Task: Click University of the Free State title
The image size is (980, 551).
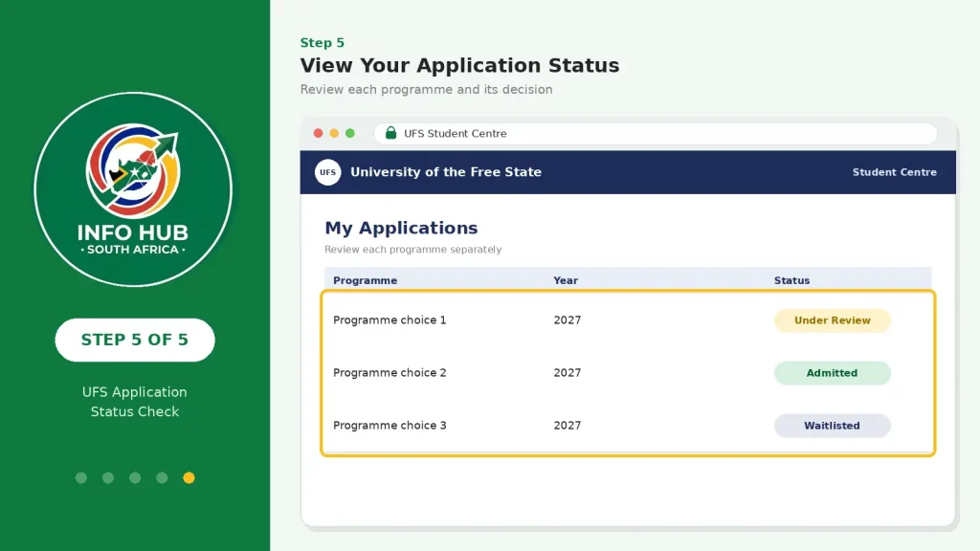Action: pos(446,172)
